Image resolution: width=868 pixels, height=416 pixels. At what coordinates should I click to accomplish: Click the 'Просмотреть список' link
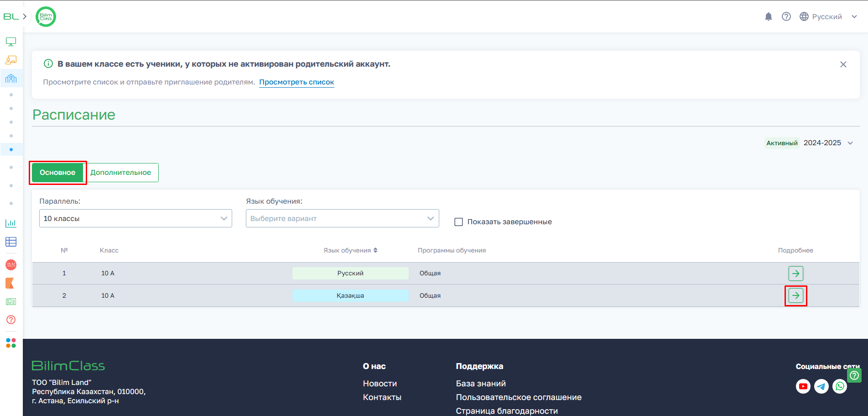click(296, 82)
